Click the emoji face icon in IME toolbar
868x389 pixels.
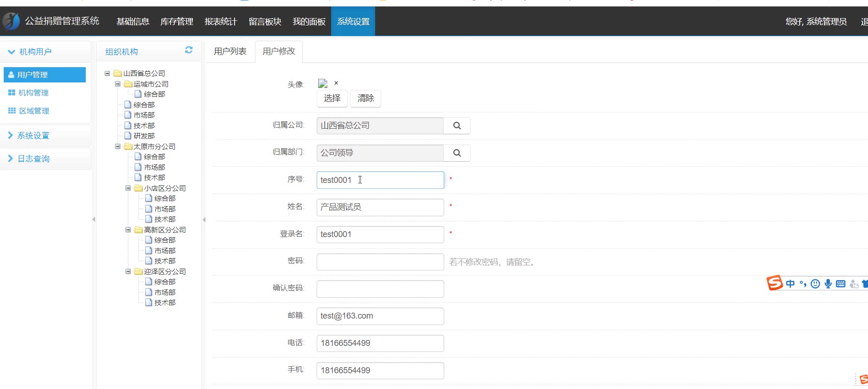[815, 284]
